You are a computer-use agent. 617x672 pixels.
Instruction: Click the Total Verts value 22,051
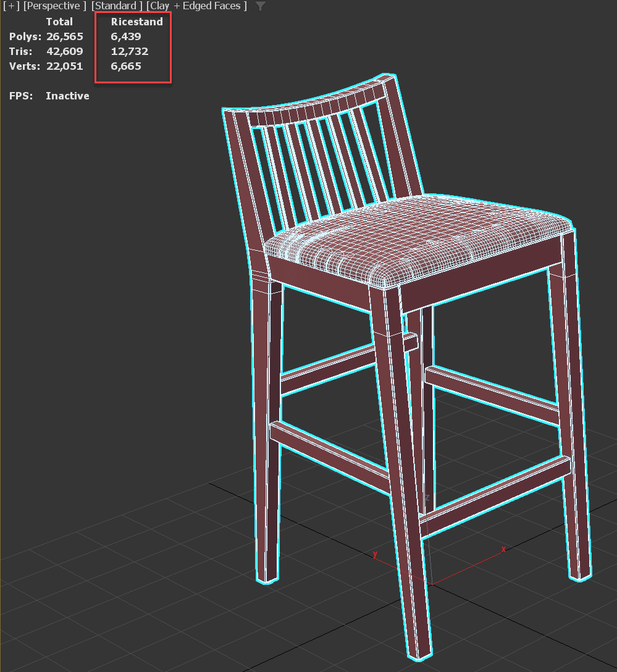pyautogui.click(x=65, y=67)
